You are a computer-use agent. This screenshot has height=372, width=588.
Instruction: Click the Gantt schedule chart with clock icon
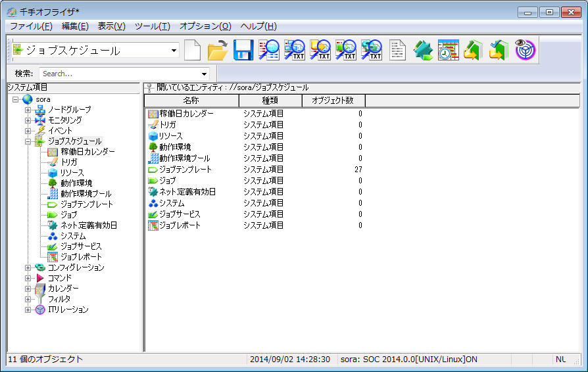pos(448,50)
